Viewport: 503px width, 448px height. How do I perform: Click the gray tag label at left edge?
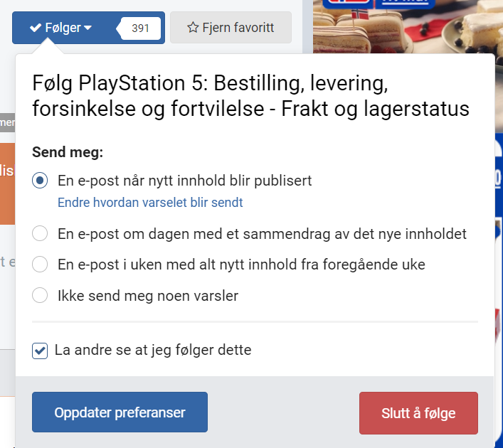click(x=6, y=122)
